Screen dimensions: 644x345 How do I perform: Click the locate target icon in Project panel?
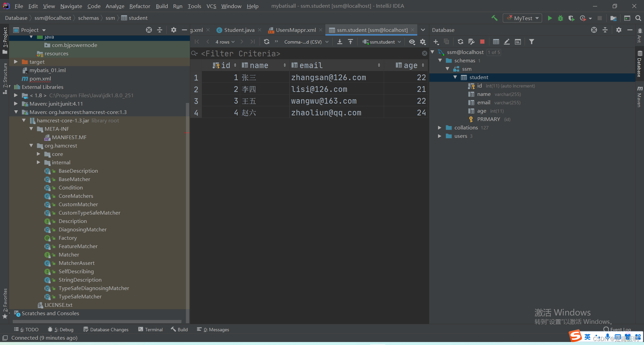point(149,30)
